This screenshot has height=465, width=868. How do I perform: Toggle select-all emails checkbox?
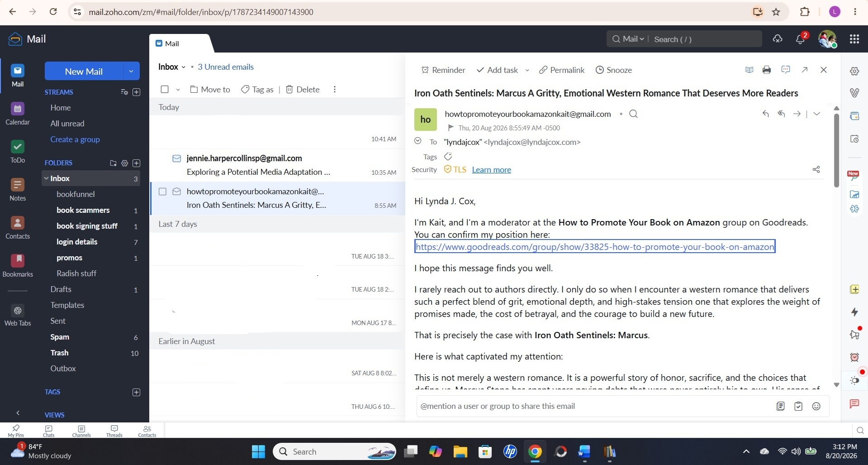tap(165, 90)
